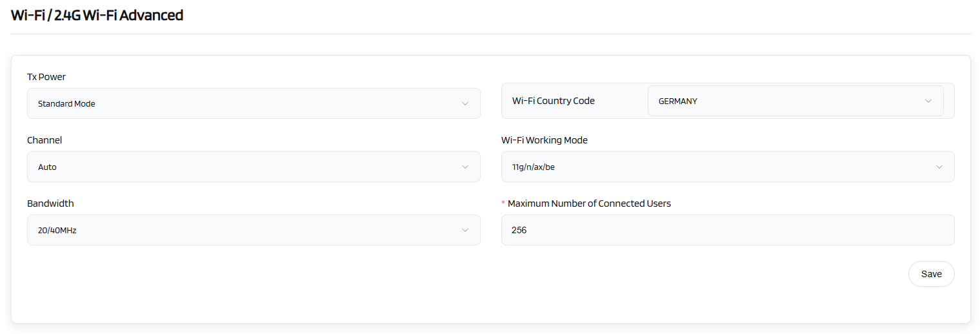Expand the dropdown set to Auto
The height and width of the screenshot is (334, 980).
click(245, 167)
